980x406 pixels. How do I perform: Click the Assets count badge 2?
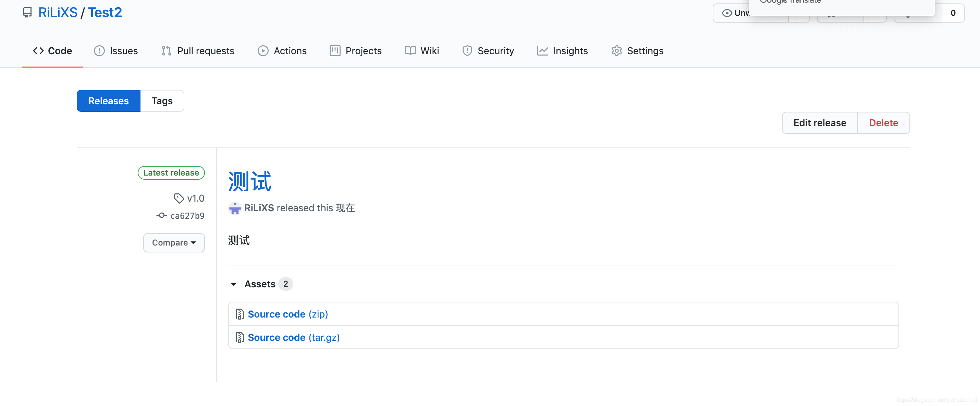pos(285,284)
